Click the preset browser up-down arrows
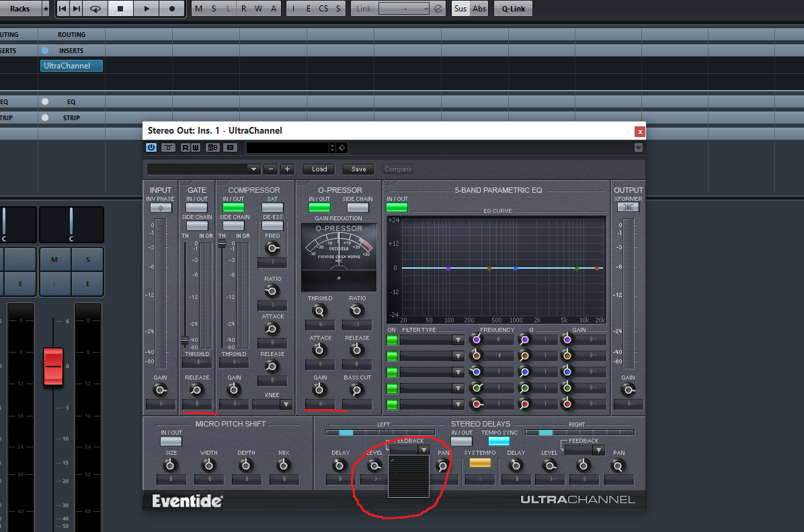 [x=332, y=148]
